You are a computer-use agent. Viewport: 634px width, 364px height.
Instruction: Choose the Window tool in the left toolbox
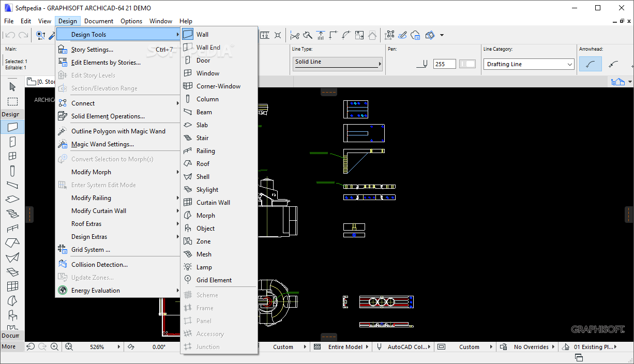12,156
